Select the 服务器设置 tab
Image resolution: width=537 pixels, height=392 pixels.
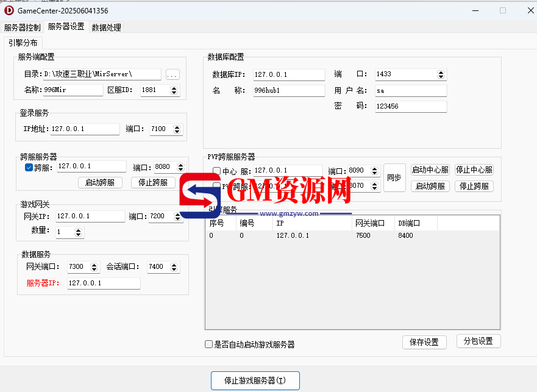click(x=66, y=27)
